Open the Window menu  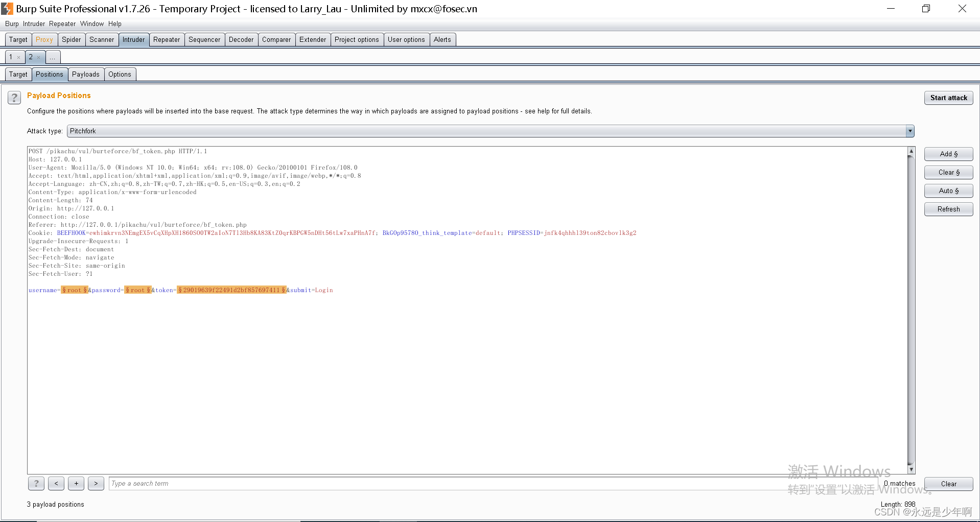pyautogui.click(x=92, y=24)
